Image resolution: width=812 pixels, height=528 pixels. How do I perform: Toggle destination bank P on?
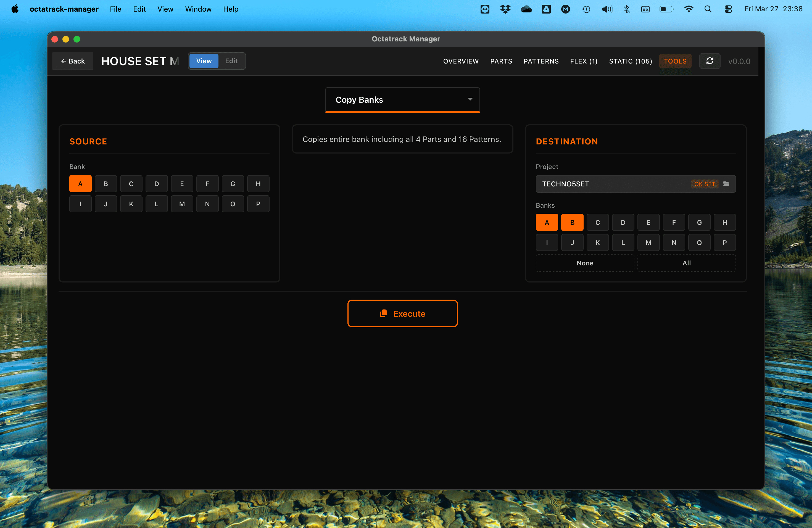(x=724, y=242)
